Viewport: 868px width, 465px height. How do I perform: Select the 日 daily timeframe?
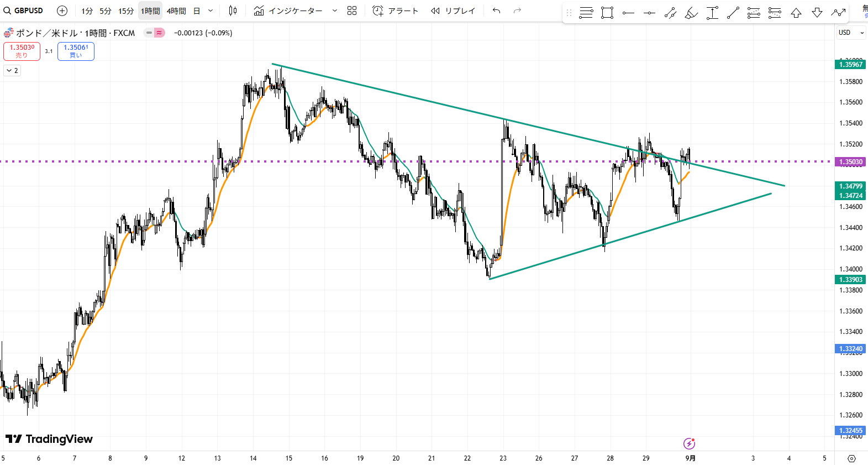click(197, 11)
